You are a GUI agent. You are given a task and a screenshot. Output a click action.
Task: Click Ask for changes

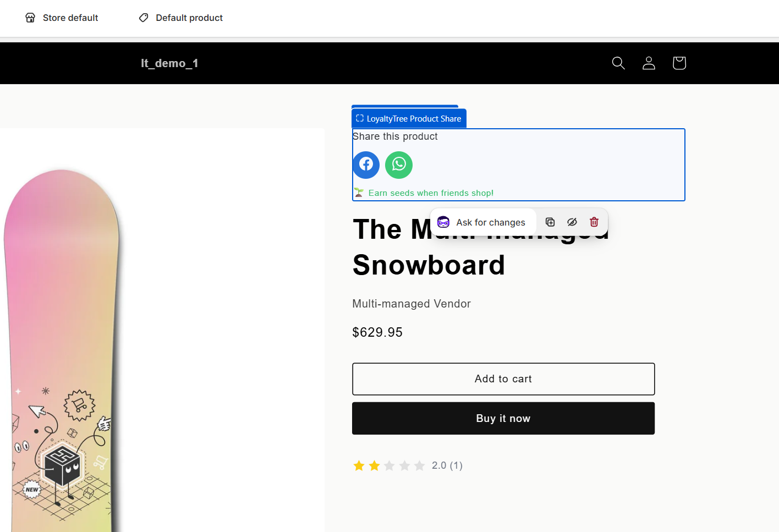click(483, 222)
